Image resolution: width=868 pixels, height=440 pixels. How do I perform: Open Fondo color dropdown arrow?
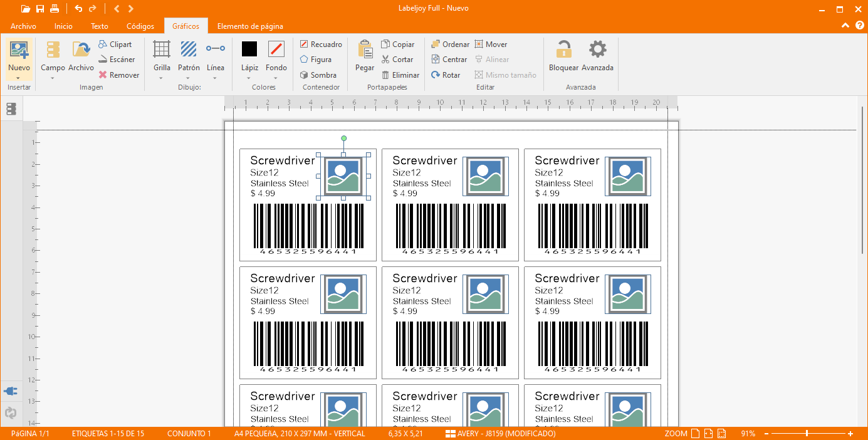[x=276, y=78]
